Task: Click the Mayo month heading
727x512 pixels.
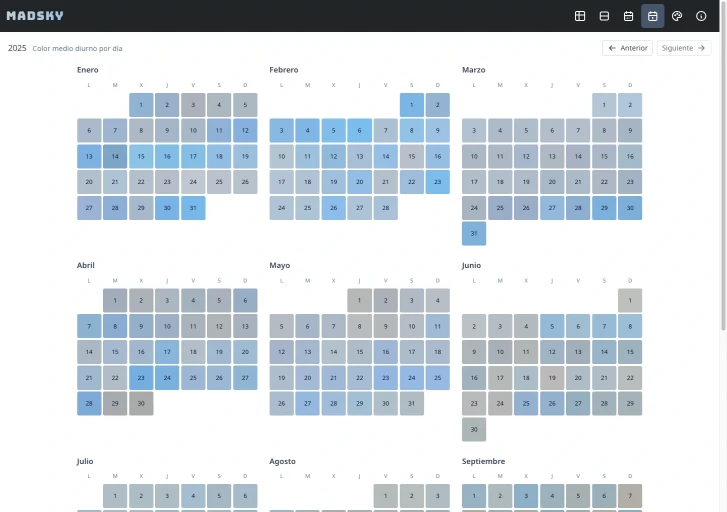Action: point(280,265)
